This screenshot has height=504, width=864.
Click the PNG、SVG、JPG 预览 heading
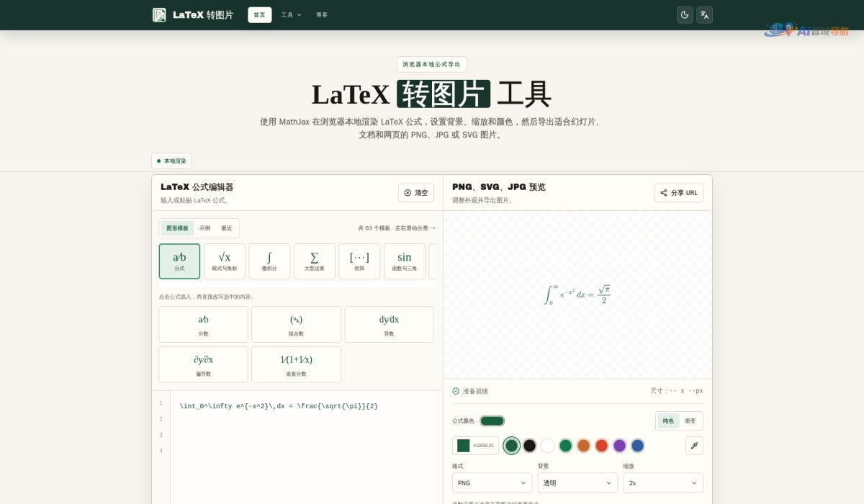pos(499,187)
